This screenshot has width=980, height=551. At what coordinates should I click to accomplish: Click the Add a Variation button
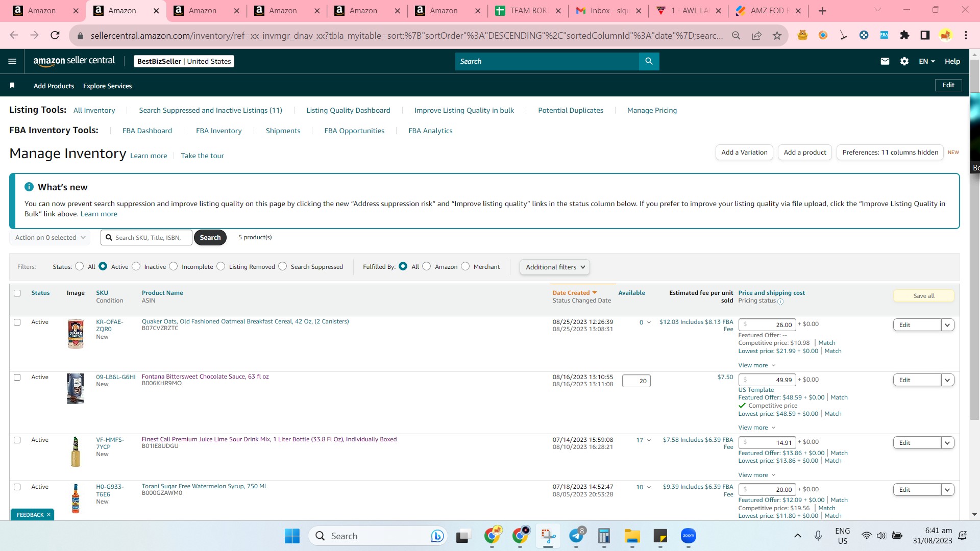[744, 153]
